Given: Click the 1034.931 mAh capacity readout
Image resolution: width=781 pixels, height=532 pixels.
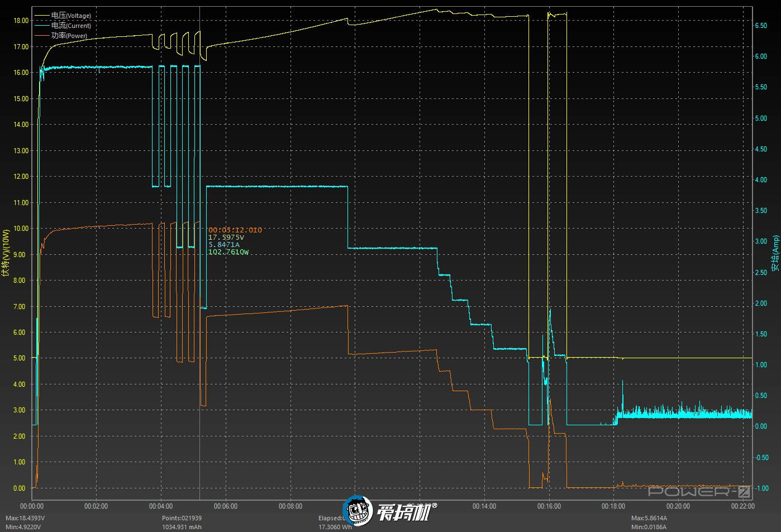Looking at the screenshot, I should (182, 527).
